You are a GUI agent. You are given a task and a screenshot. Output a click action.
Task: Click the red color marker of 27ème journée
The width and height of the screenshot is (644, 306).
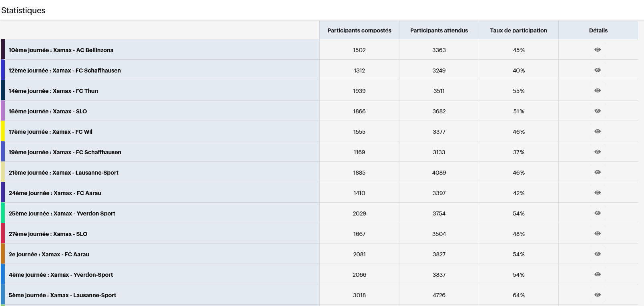3,233
